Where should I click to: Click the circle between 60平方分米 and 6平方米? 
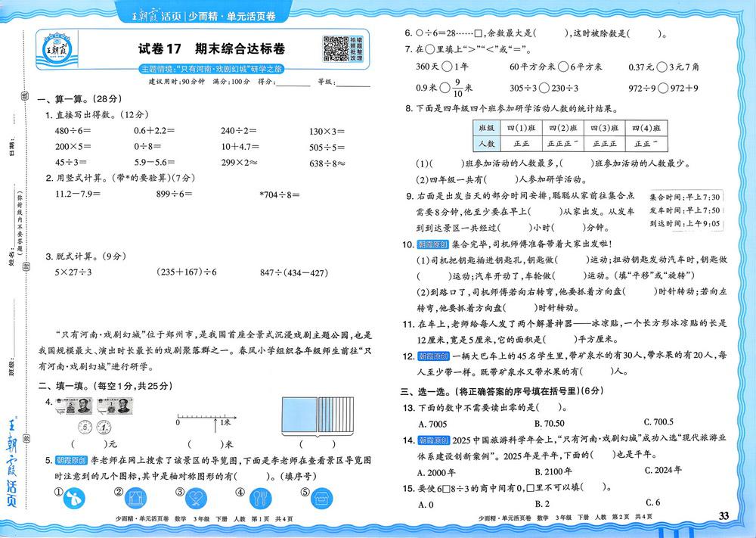point(563,67)
